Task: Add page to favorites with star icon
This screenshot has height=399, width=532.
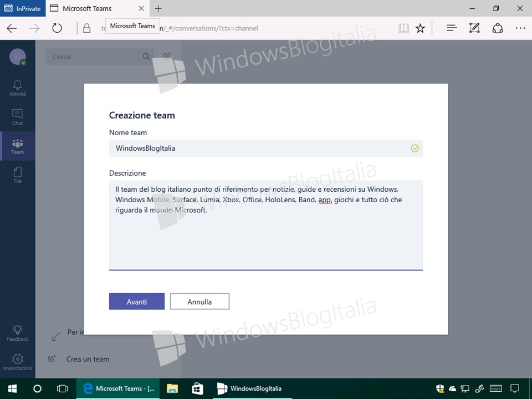Action: [420, 28]
